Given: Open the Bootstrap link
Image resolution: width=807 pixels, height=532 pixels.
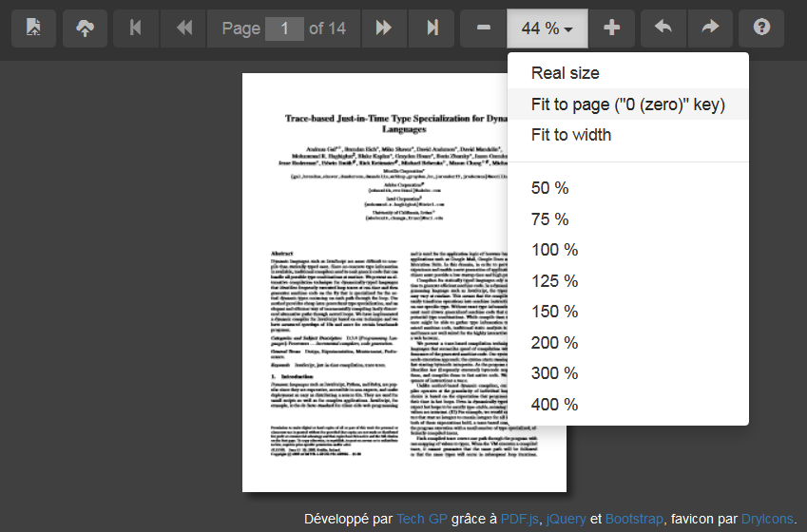Looking at the screenshot, I should tap(634, 519).
